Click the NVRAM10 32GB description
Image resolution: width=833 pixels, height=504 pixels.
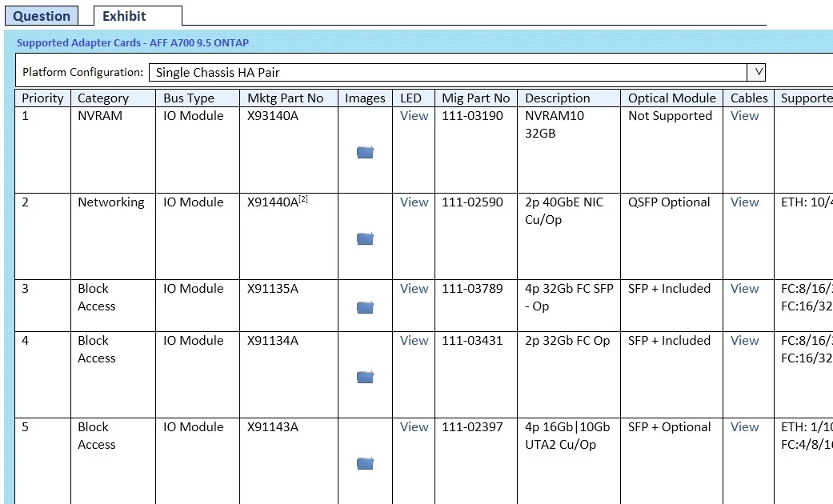coord(554,125)
